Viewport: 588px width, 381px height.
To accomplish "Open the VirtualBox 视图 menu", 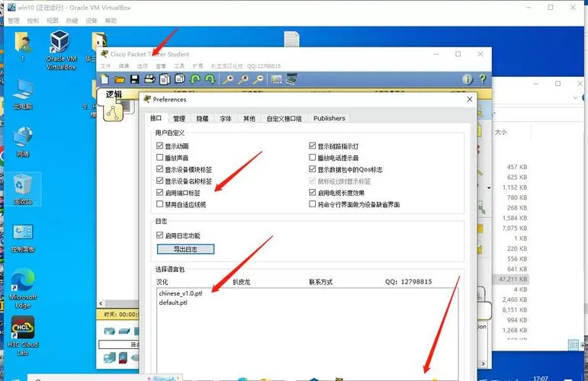I will [52, 21].
